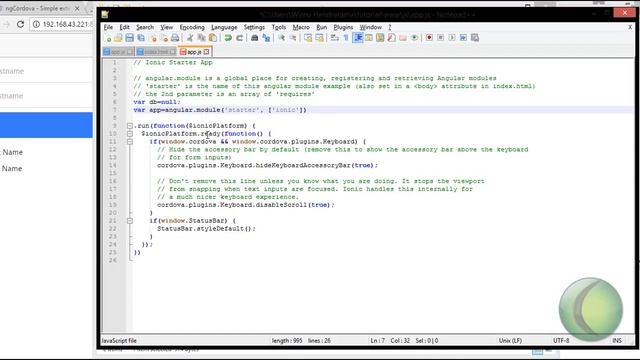Reload the page in the browser window
The height and width of the screenshot is (360, 640).
tap(20, 24)
